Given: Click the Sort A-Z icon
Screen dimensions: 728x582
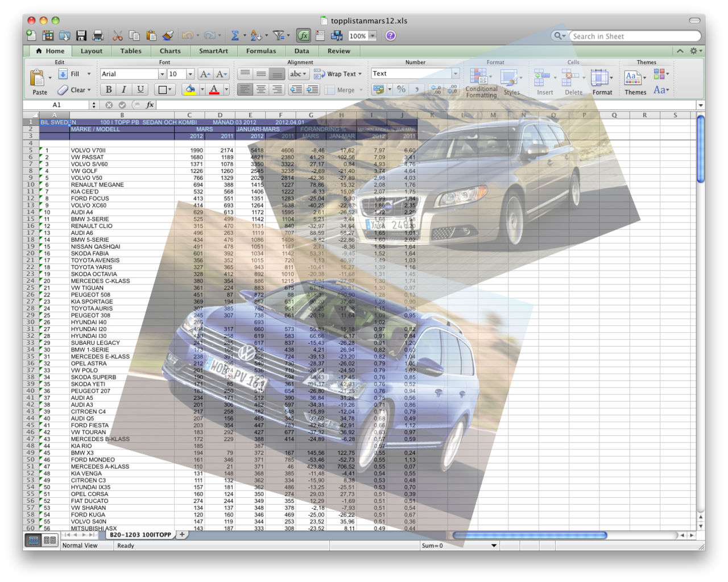Looking at the screenshot, I should [x=255, y=36].
